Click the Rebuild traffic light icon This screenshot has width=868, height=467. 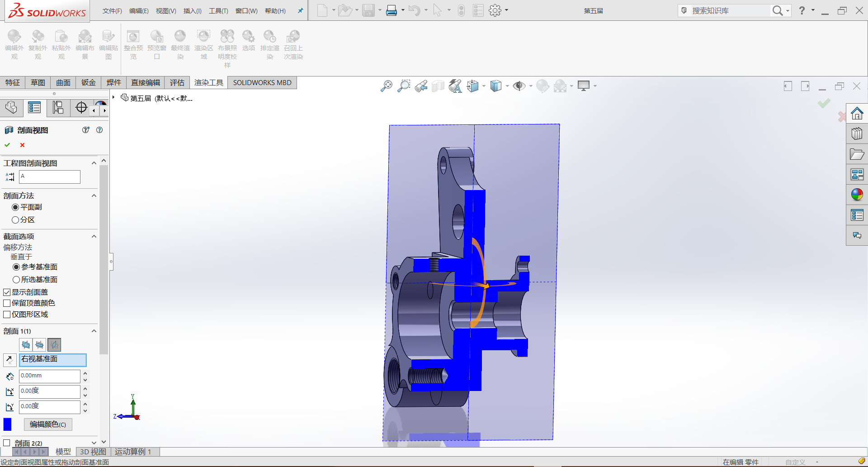point(461,10)
